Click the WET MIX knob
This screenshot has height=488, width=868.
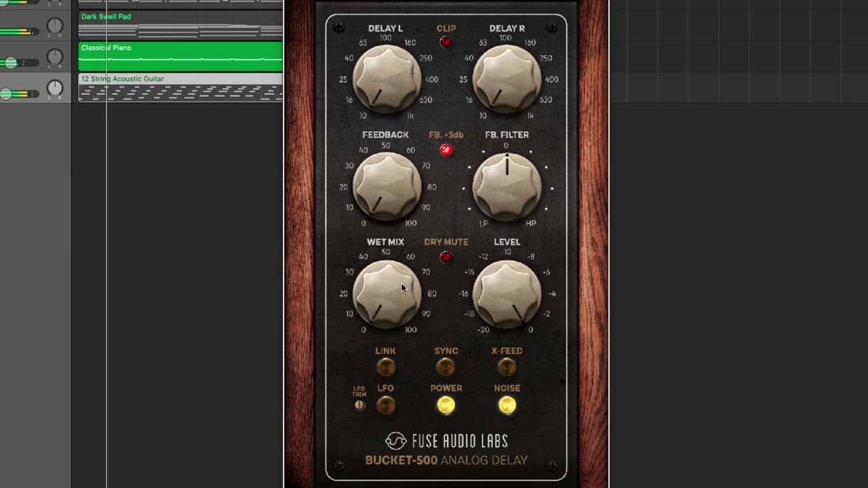(x=387, y=294)
